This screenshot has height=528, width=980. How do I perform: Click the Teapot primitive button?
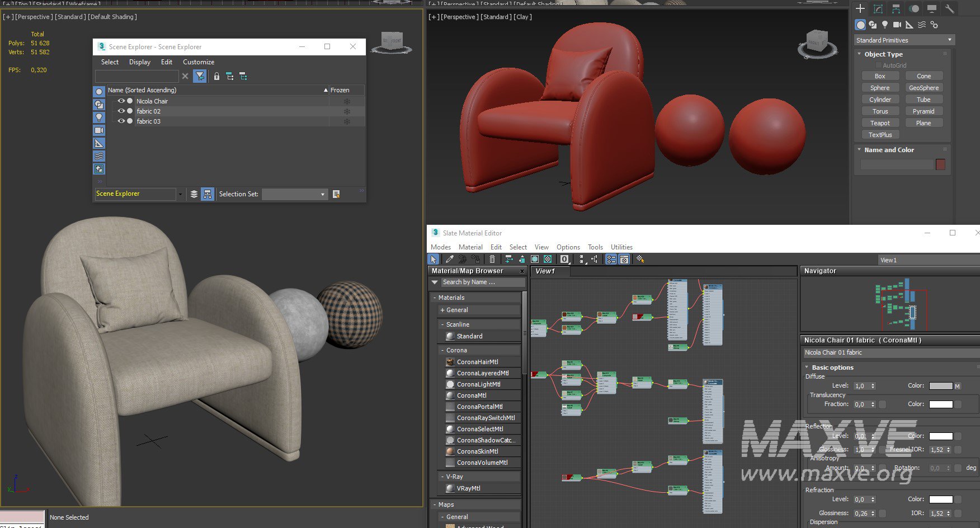coord(880,123)
